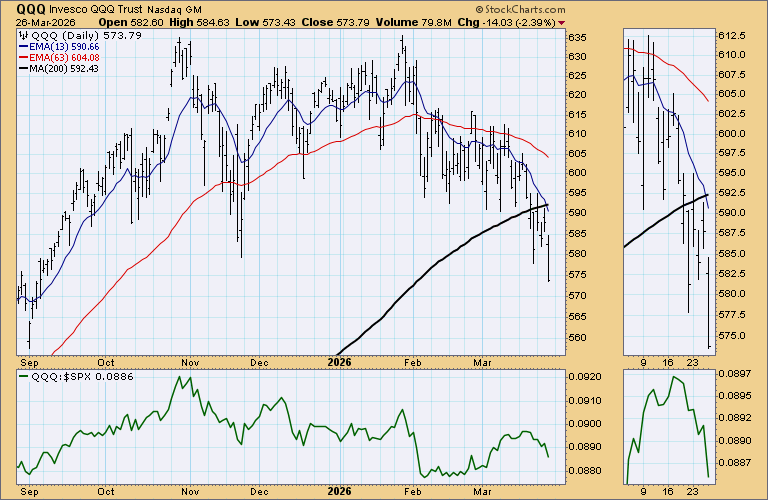This screenshot has height=500, width=768.
Task: Click the bold QQQ ticker symbol
Action: click(x=31, y=9)
